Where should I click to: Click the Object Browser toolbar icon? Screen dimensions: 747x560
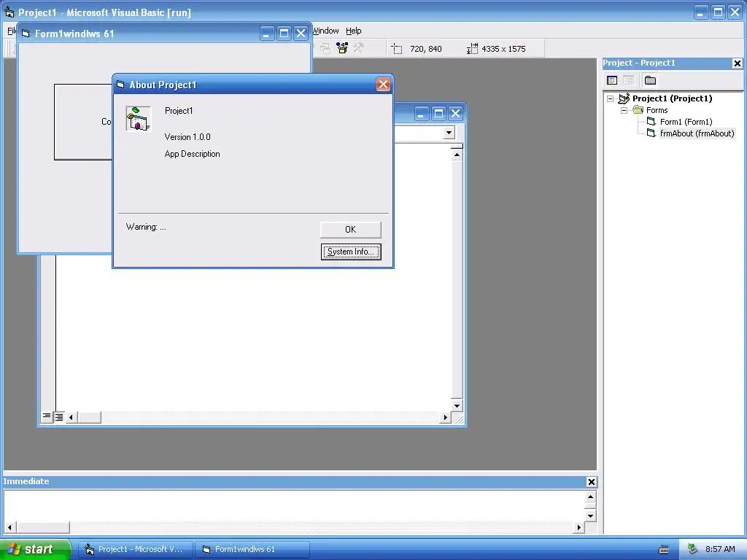coord(342,48)
